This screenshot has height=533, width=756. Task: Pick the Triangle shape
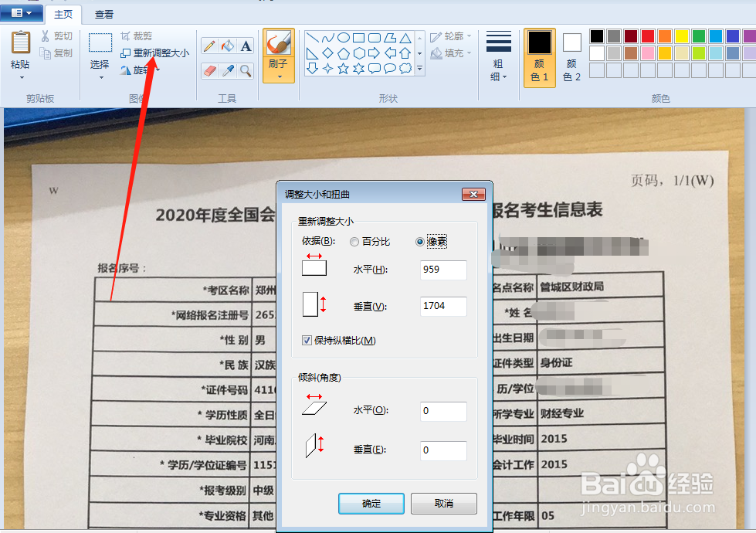point(405,38)
